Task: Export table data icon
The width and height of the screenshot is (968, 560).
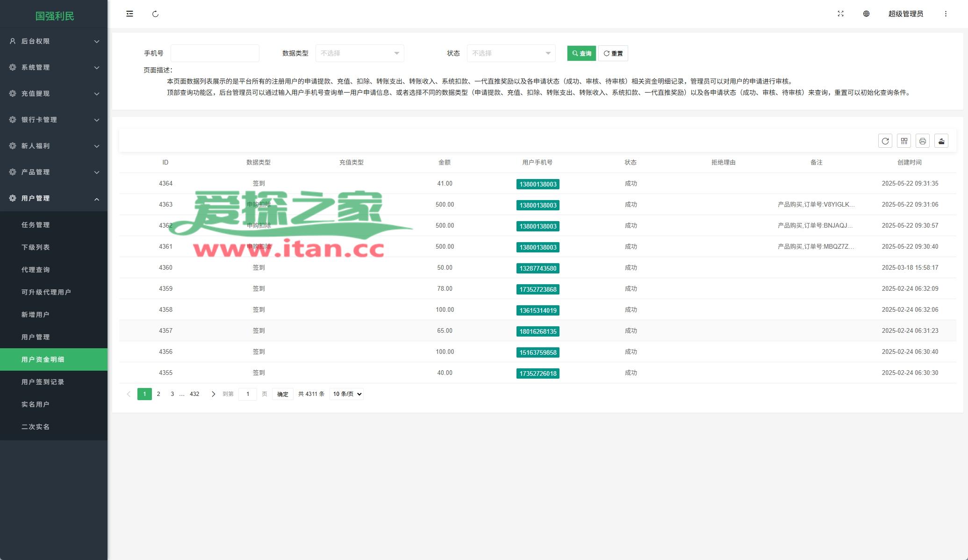Action: [941, 141]
